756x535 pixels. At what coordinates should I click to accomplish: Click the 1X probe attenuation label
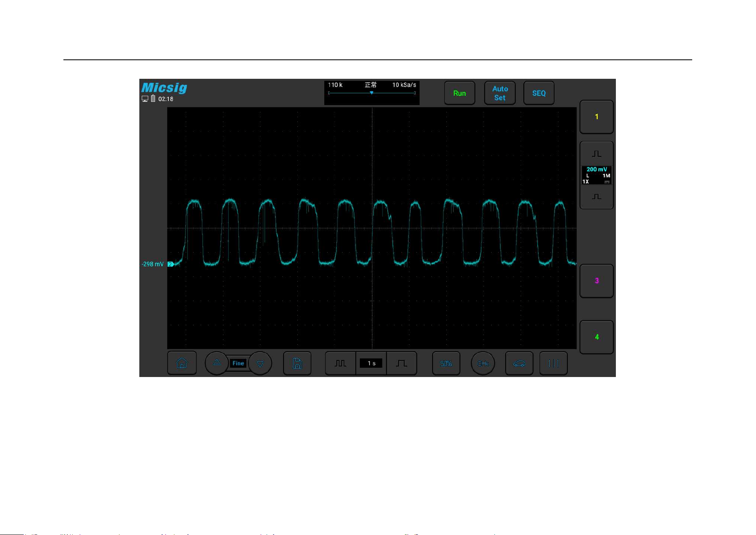tap(586, 181)
